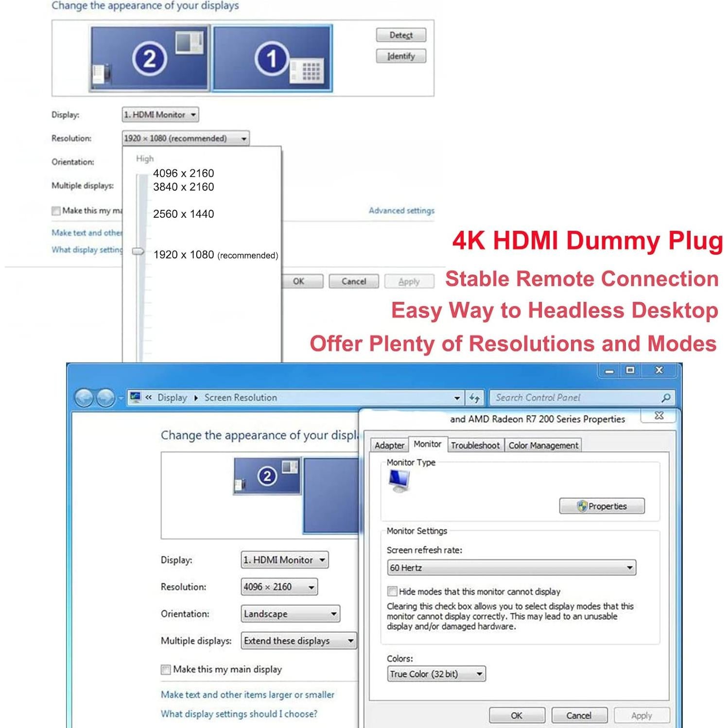The width and height of the screenshot is (728, 728).
Task: Switch to the Color Management tab
Action: (x=543, y=445)
